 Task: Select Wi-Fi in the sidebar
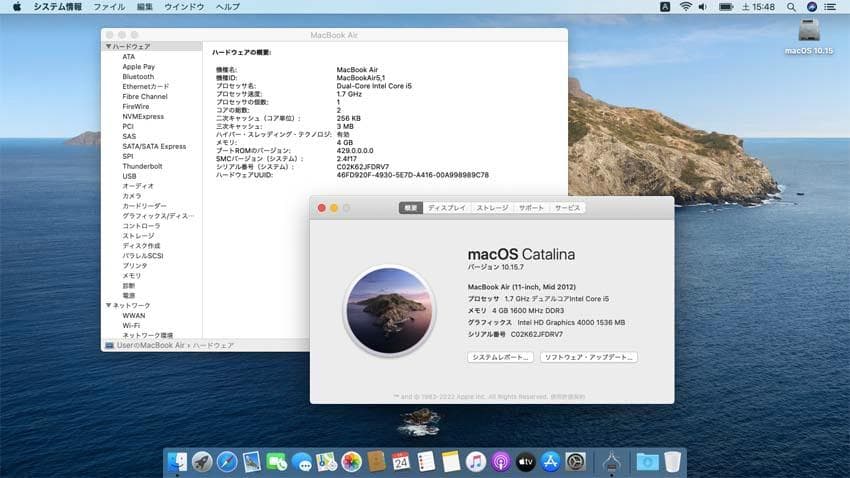[131, 326]
